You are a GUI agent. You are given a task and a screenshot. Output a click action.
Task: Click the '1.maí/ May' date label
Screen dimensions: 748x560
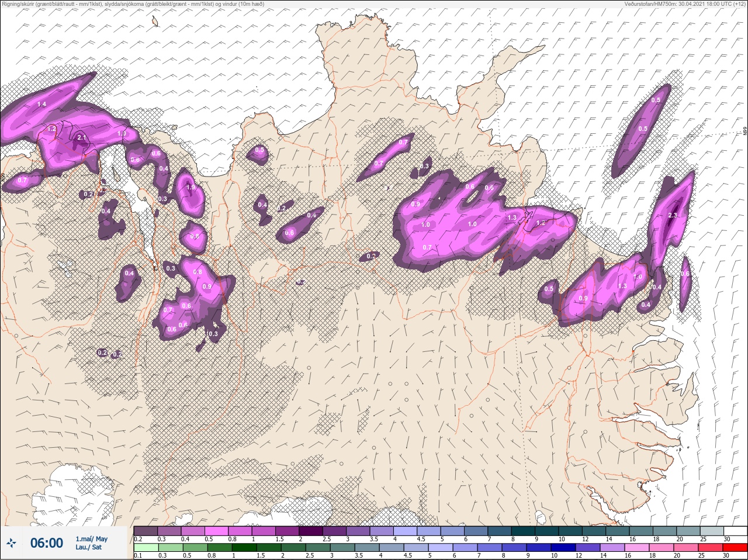[91, 539]
